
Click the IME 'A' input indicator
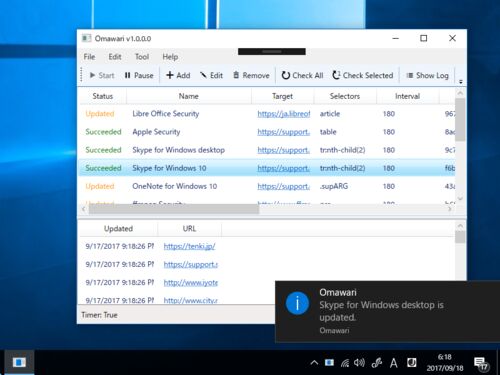393,363
